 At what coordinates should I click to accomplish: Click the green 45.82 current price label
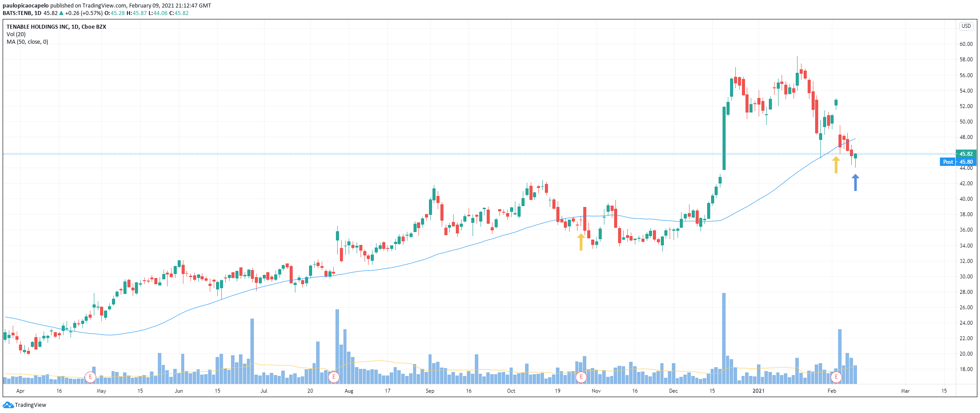(x=966, y=154)
